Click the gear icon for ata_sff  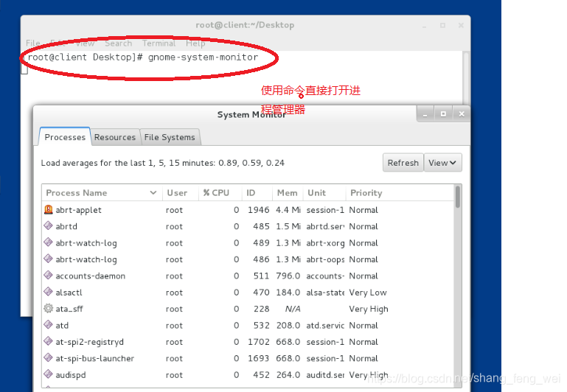pos(48,308)
